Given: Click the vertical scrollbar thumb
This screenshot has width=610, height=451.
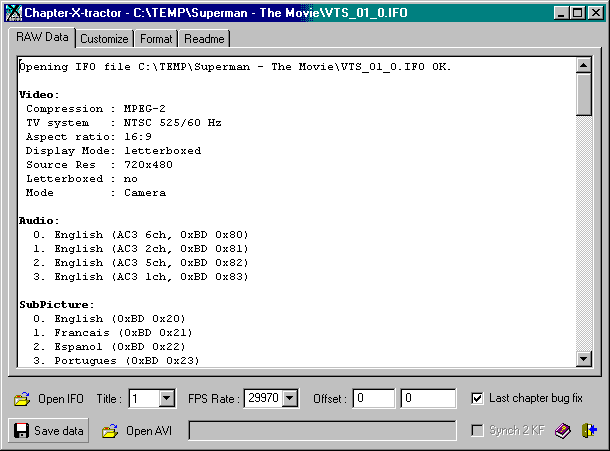Looking at the screenshot, I should pos(584,94).
